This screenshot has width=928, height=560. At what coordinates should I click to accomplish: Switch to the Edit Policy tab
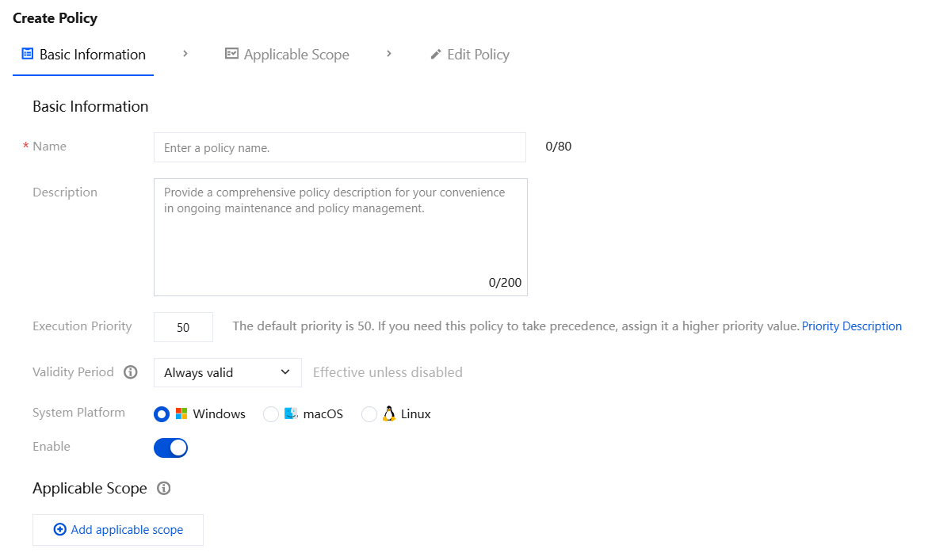click(470, 55)
